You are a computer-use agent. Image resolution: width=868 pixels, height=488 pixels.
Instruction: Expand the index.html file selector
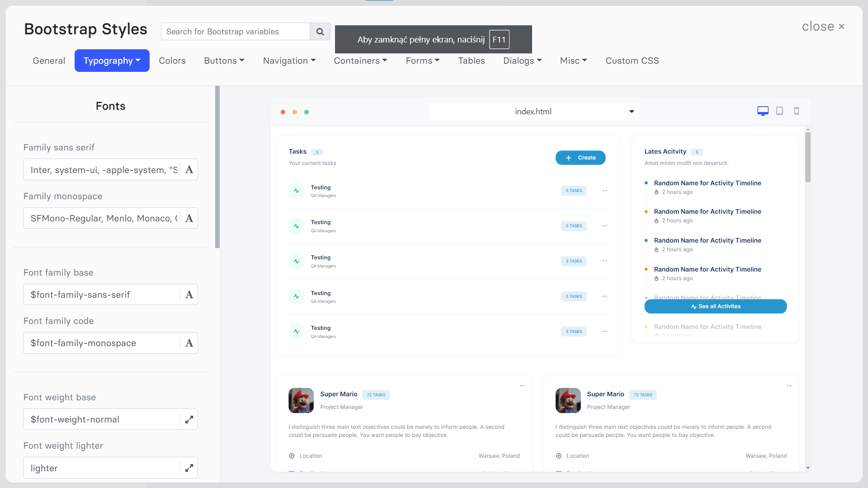click(x=631, y=111)
